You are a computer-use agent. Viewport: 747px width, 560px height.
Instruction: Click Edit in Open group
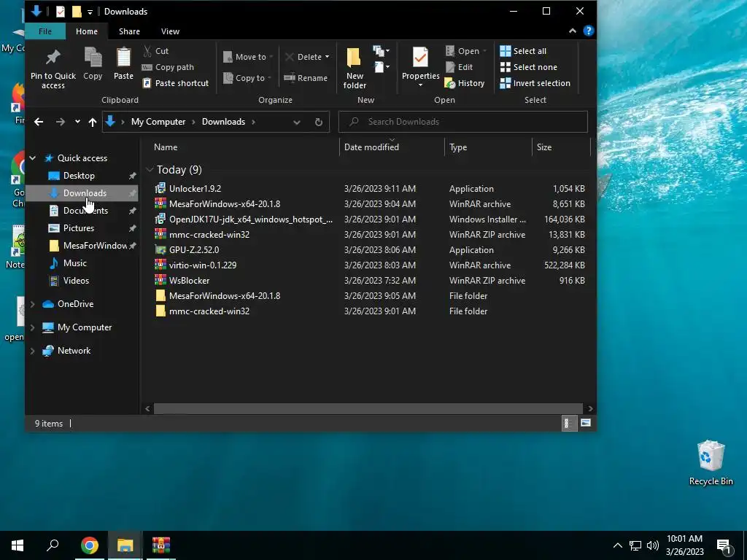460,67
